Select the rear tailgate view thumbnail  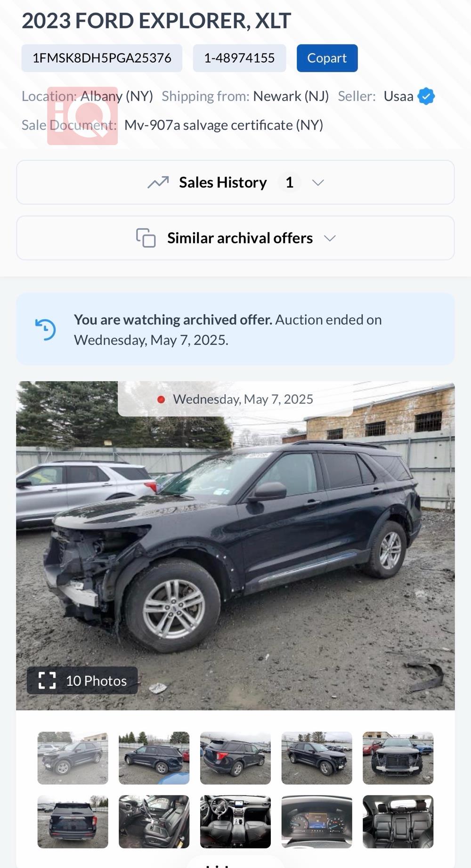point(73,821)
